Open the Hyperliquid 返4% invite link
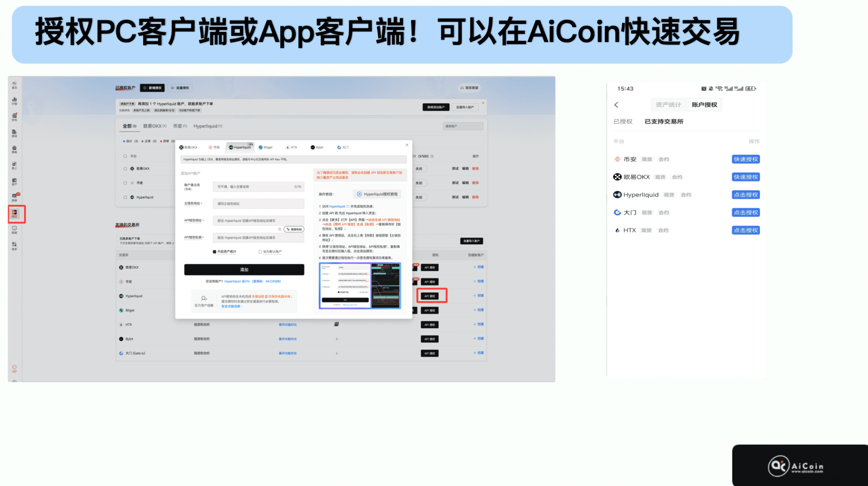This screenshot has width=868, height=486. [252, 282]
